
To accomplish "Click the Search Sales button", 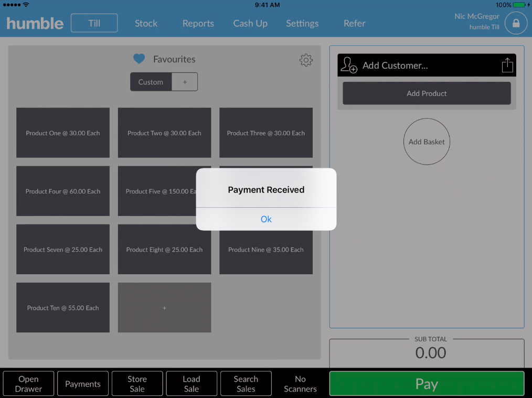I will [x=246, y=384].
